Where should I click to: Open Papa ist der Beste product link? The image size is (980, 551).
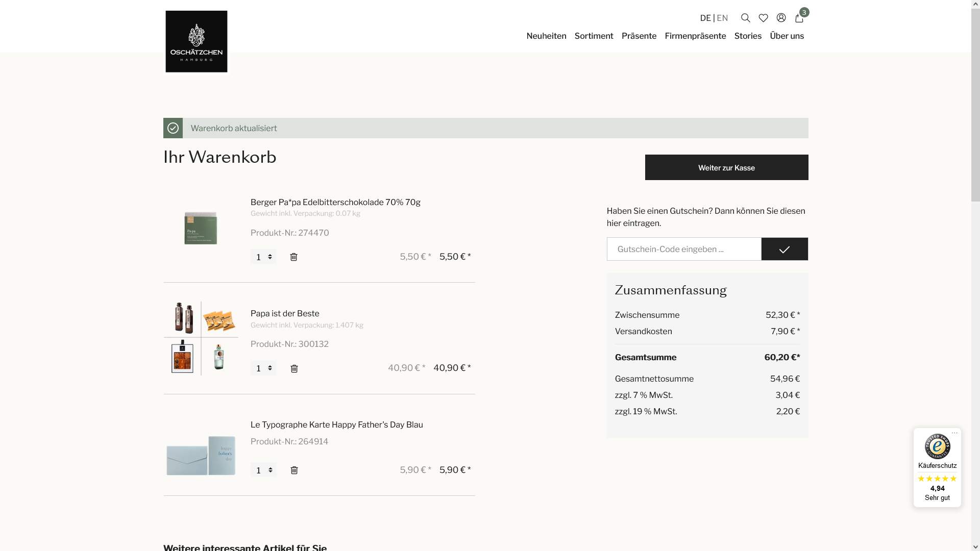285,313
